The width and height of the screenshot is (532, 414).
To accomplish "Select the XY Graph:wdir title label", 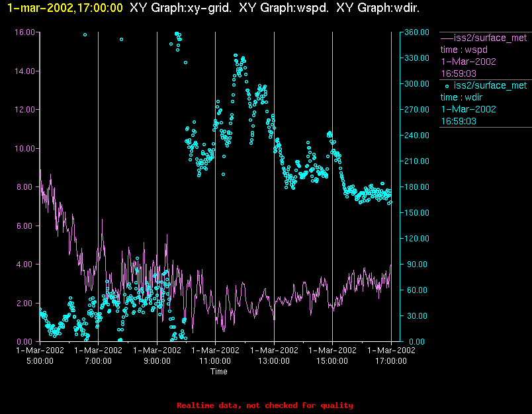I will [378, 8].
